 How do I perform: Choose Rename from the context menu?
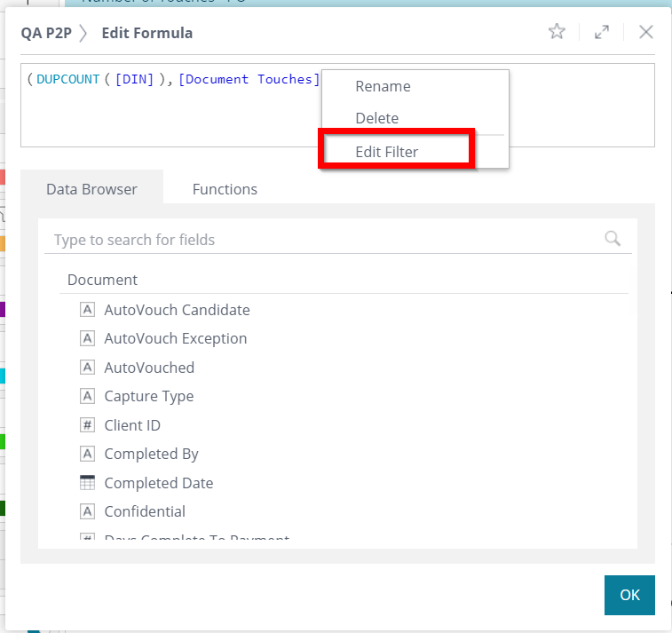tap(383, 86)
